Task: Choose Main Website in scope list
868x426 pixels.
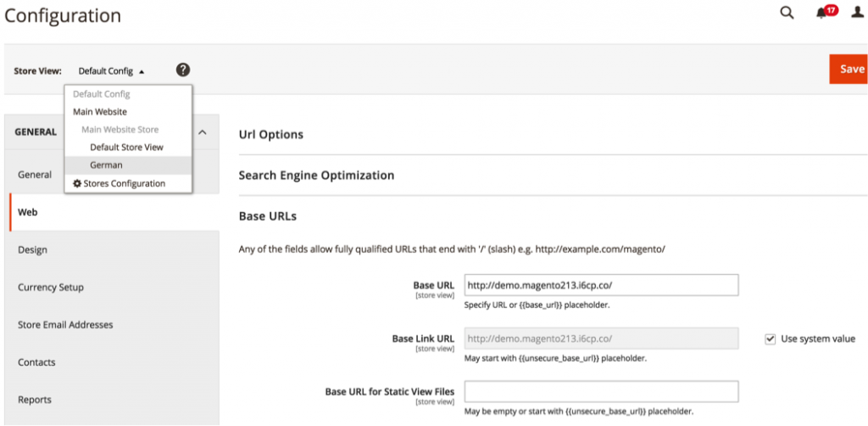Action: [x=100, y=112]
